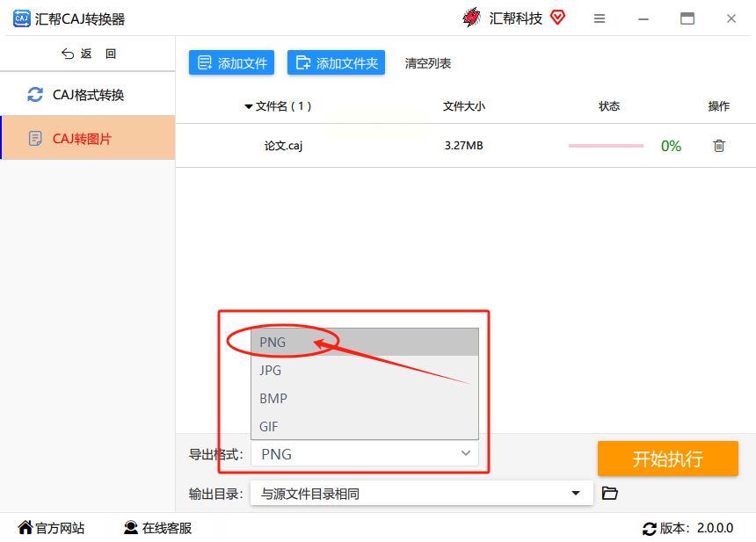Choose BMP in the format list
Viewport: 756px width, 542px height.
365,398
